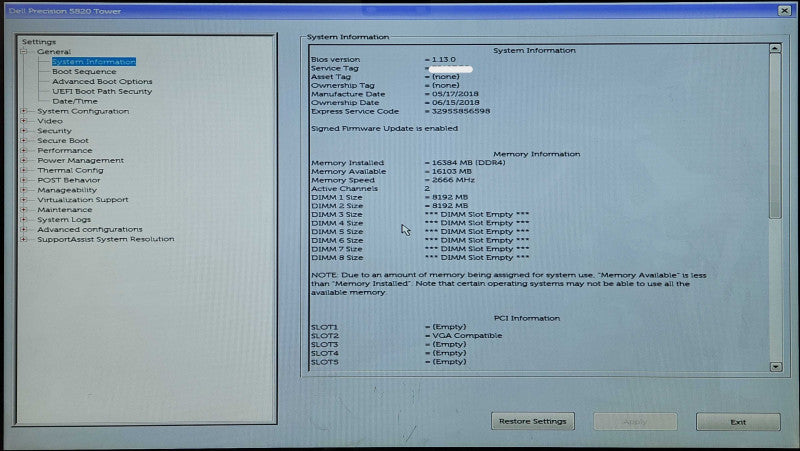Screen dimensions: 800x451
Task: Expand SupportAssist System Resolution node
Action: (x=23, y=239)
